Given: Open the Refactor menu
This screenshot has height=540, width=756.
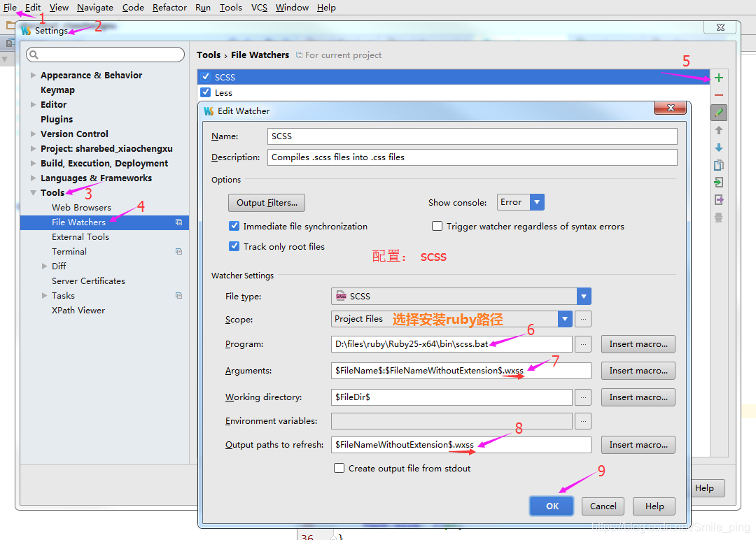Looking at the screenshot, I should (169, 8).
